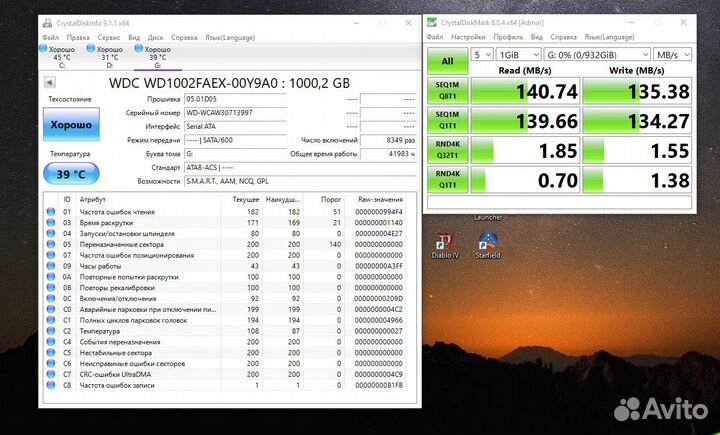Select Полных циклов парковок головок text
720x435 pixels.
point(133,320)
